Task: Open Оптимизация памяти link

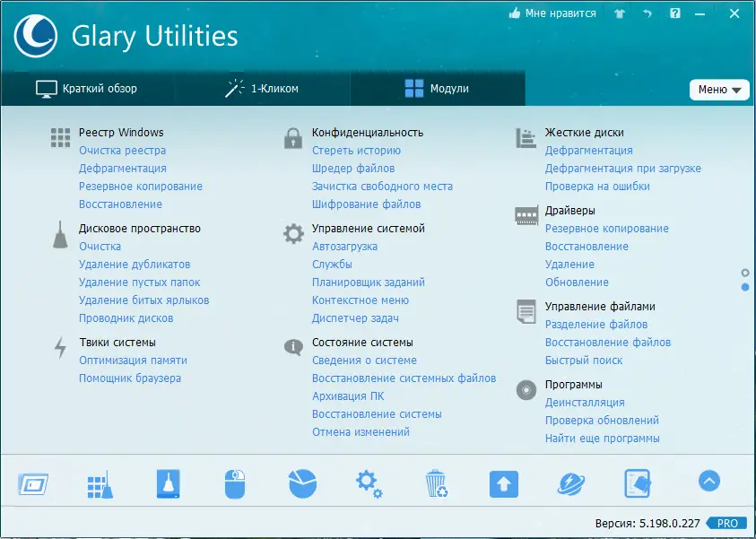Action: point(133,361)
